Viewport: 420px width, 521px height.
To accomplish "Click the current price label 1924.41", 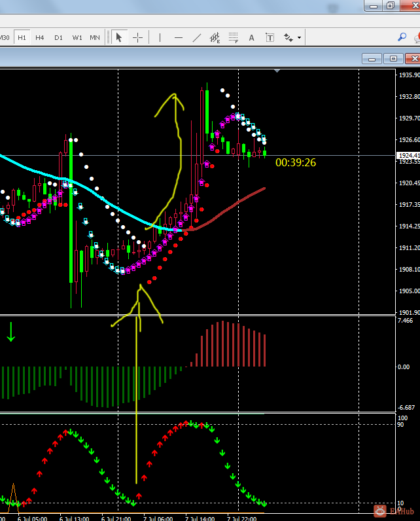I will [x=409, y=155].
